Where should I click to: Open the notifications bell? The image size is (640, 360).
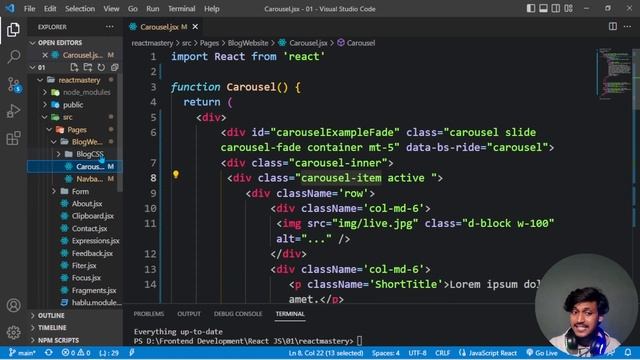click(x=628, y=353)
